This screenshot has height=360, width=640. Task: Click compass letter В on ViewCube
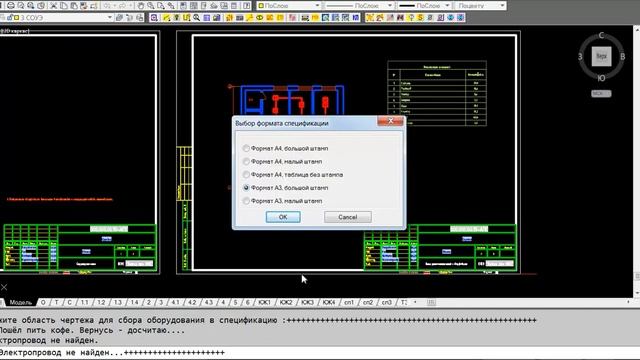622,57
